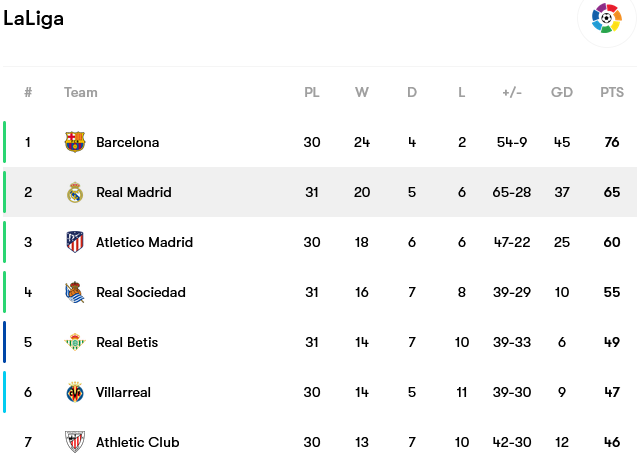The width and height of the screenshot is (641, 469).
Task: Click the LaLiga logo icon
Action: pyautogui.click(x=607, y=18)
